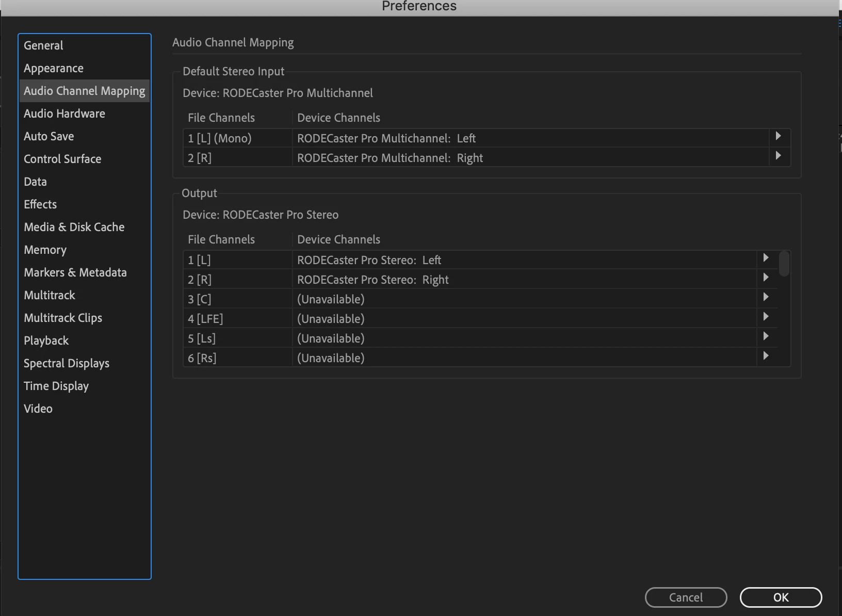Open output 1 [L] device channel dropdown arrow
This screenshot has width=842, height=616.
click(766, 258)
